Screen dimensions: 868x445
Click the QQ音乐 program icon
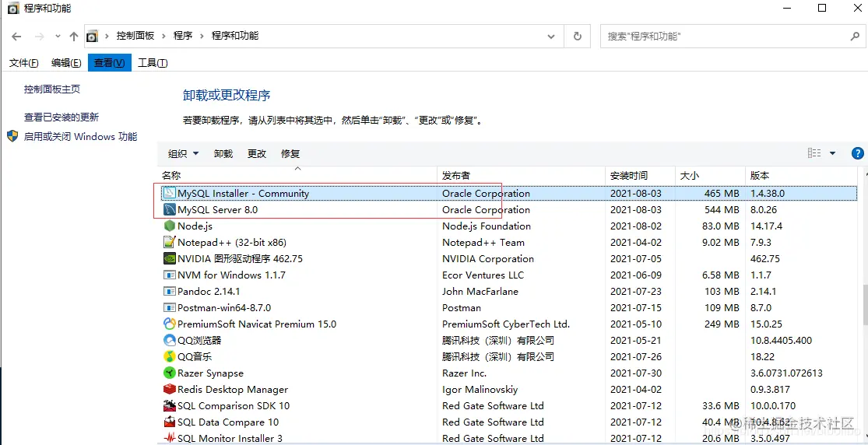tap(170, 356)
